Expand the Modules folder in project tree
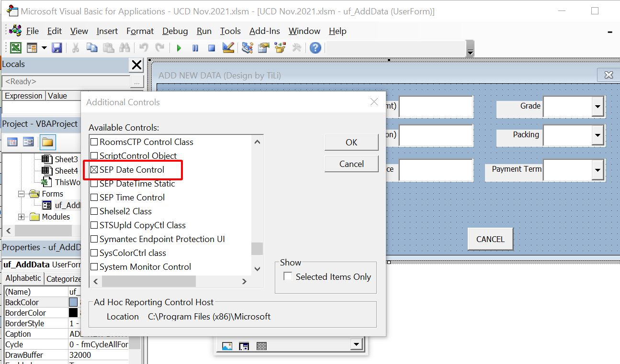This screenshot has width=620, height=364. 21,217
